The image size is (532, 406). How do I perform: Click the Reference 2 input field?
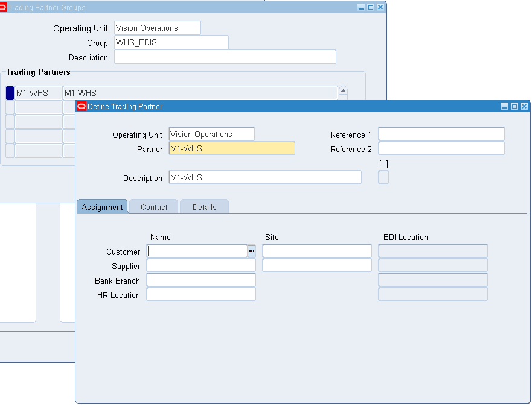coord(441,148)
